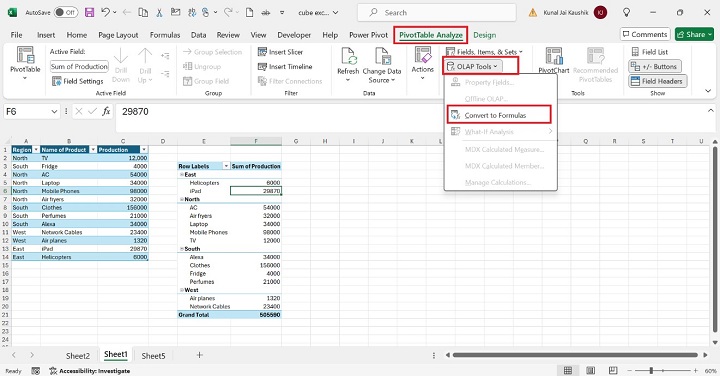Click Insert Timeline
Viewport: 720px width, 376px height.
[x=285, y=67]
